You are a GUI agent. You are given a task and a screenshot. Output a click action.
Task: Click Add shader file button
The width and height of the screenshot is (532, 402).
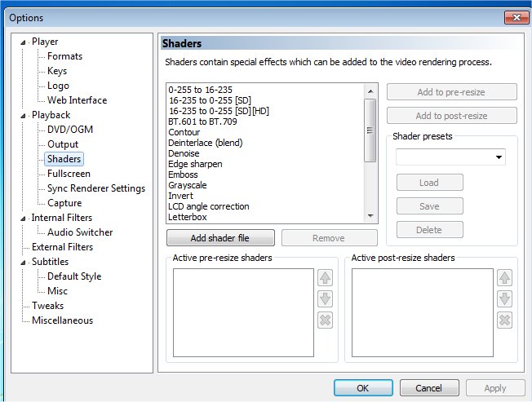(220, 238)
